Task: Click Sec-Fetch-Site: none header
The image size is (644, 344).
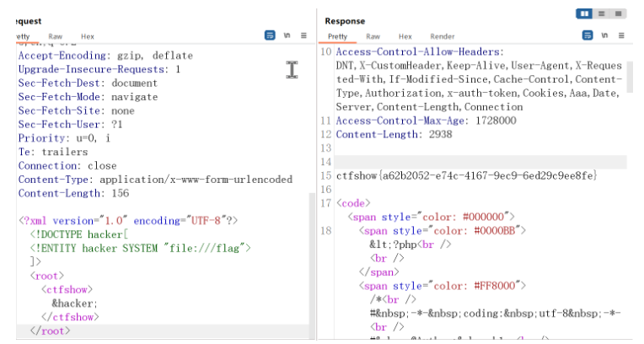Action: 77,111
